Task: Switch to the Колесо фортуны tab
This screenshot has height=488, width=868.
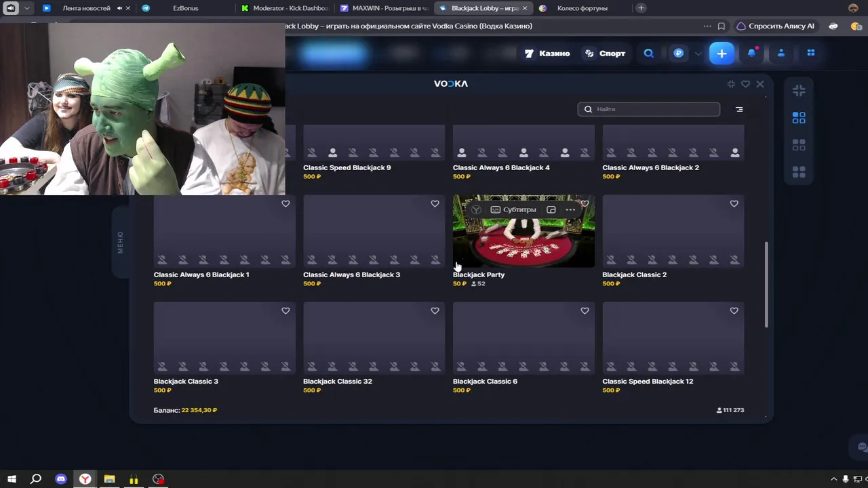Action: [582, 8]
